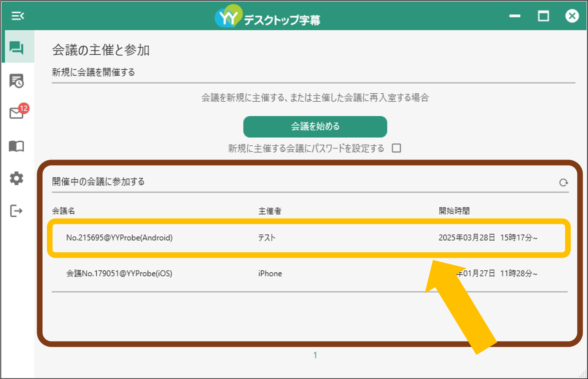This screenshot has width=588, height=379.
Task: Go to page 1 of meetings
Action: 315,355
